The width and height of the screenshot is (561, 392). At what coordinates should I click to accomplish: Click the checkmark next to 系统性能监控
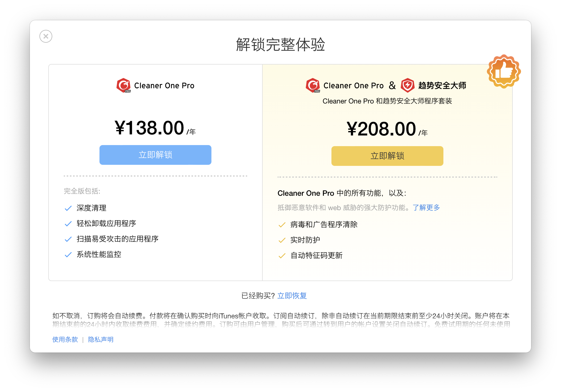coord(68,255)
